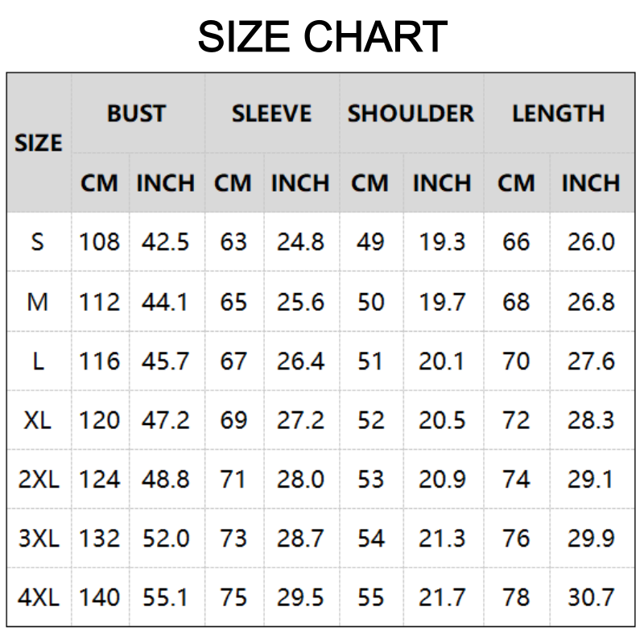The image size is (644, 644).
Task: Click the 4XL size row label
Action: point(39,597)
